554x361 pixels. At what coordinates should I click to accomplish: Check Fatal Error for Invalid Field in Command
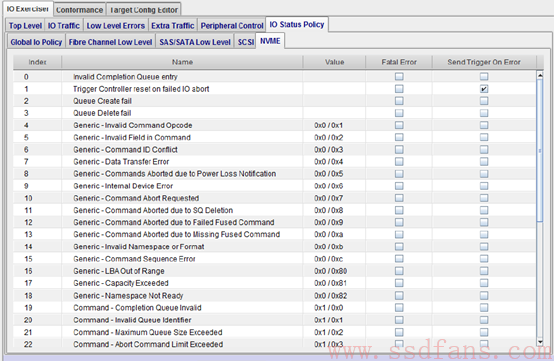[399, 137]
